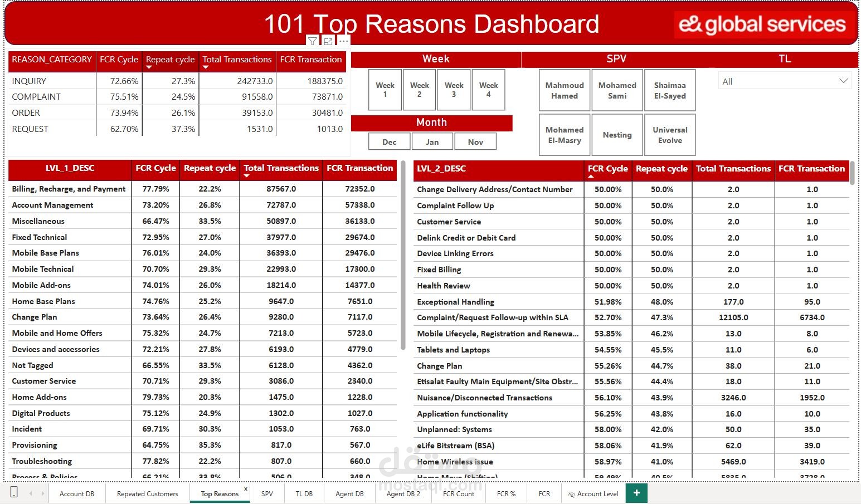Switch to the SPV page tab
The image size is (861, 504).
267,494
